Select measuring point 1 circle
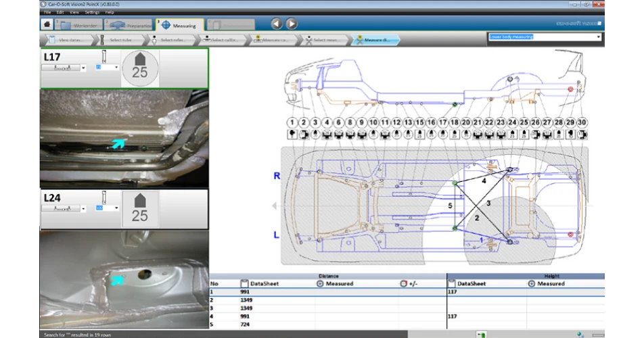 [x=292, y=122]
